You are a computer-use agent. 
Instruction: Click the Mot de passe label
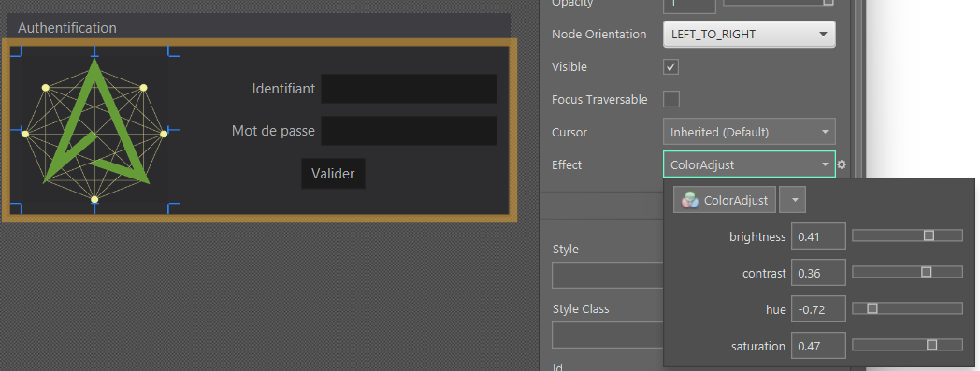point(273,131)
